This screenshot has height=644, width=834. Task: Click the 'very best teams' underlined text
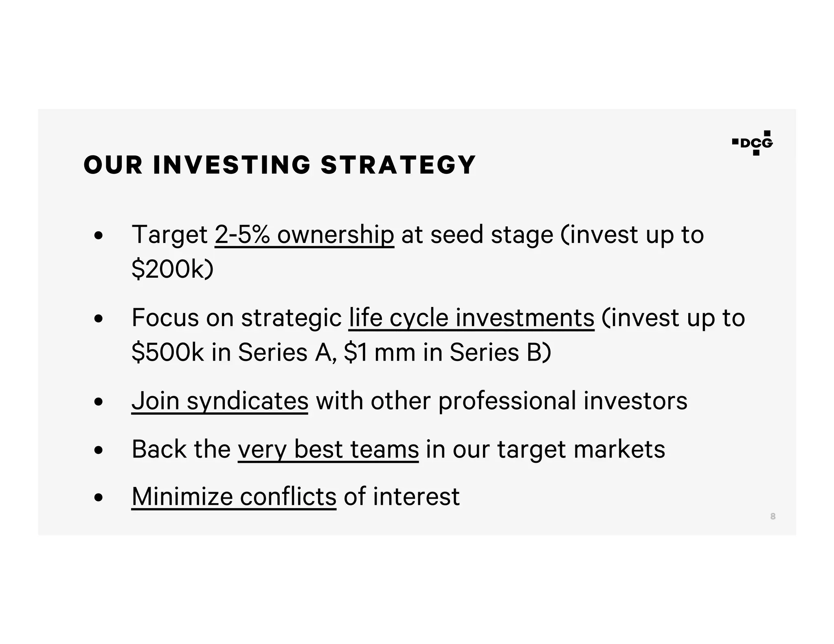(328, 450)
